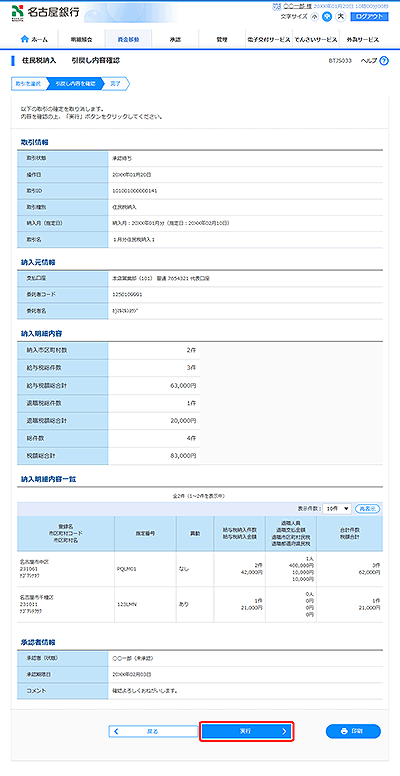Click the 戻る back button

153,731
